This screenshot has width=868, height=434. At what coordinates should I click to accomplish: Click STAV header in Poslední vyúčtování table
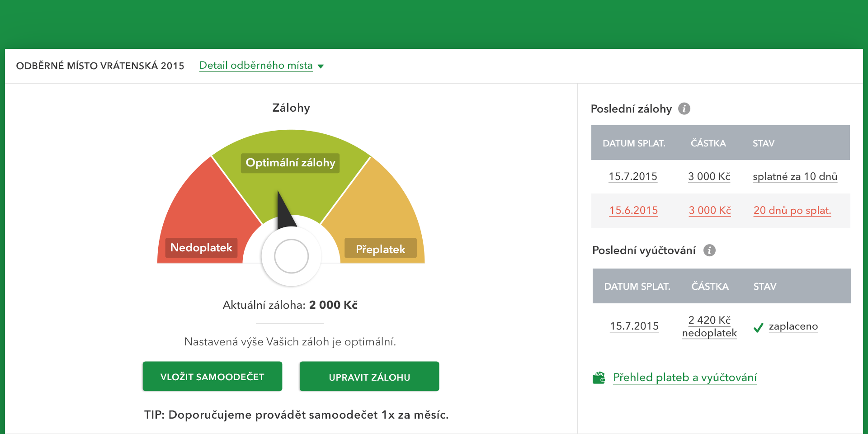(765, 287)
